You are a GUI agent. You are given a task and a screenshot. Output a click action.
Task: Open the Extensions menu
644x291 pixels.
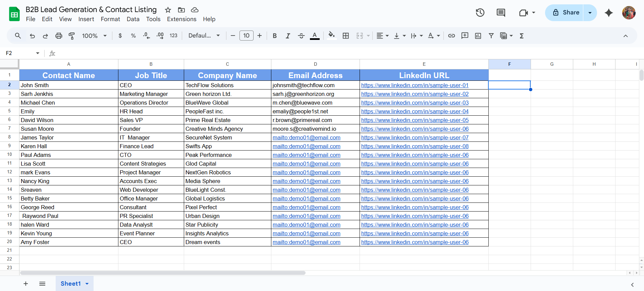click(x=182, y=19)
